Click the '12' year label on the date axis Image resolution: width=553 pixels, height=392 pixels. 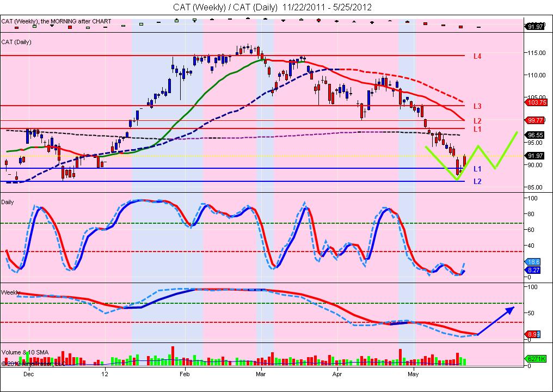click(105, 374)
